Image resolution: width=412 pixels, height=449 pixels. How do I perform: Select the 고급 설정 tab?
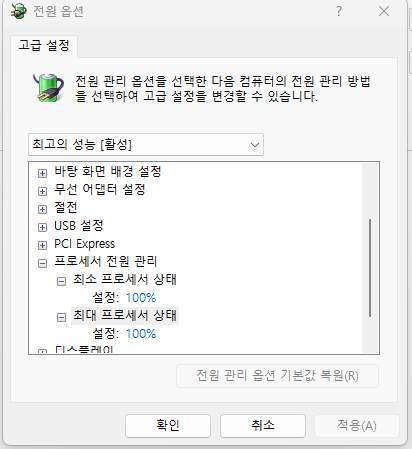click(x=44, y=46)
